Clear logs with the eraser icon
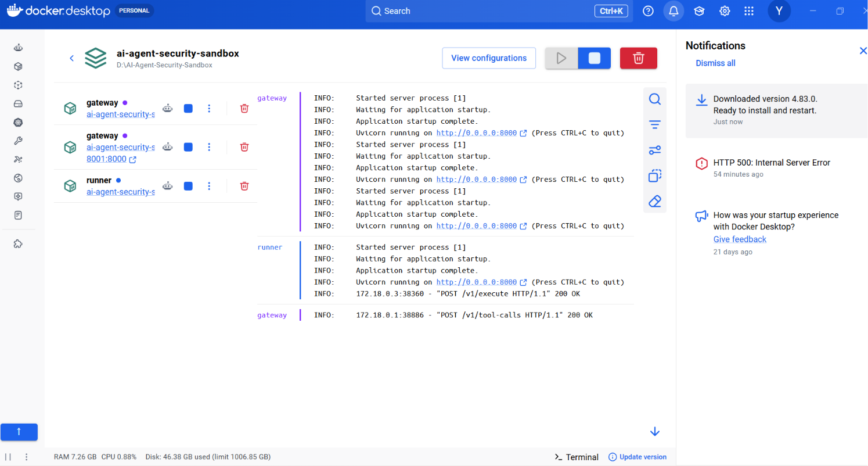The image size is (868, 466). 655,201
